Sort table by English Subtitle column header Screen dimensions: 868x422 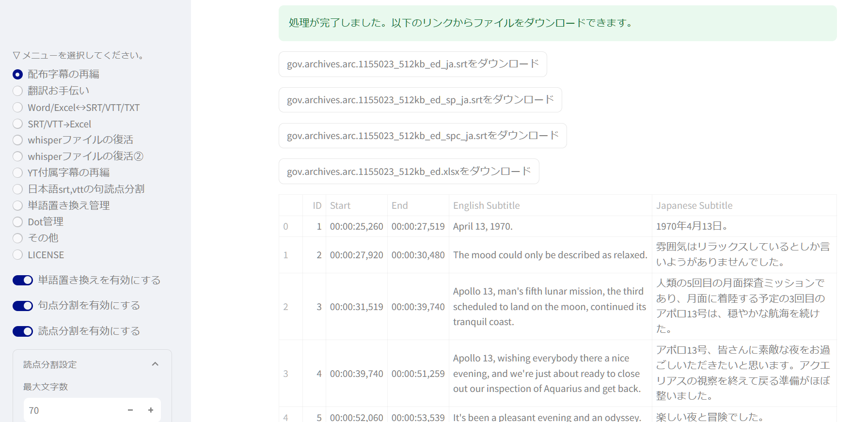click(x=486, y=205)
